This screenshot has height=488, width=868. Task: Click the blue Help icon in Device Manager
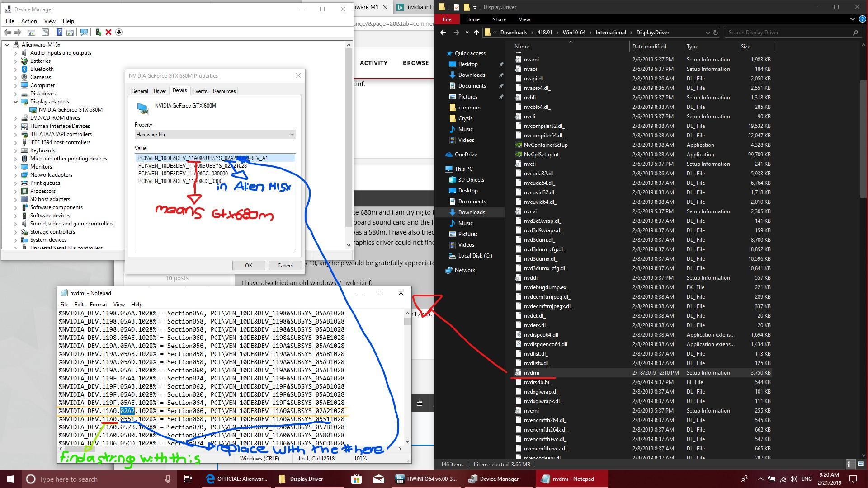coord(59,32)
